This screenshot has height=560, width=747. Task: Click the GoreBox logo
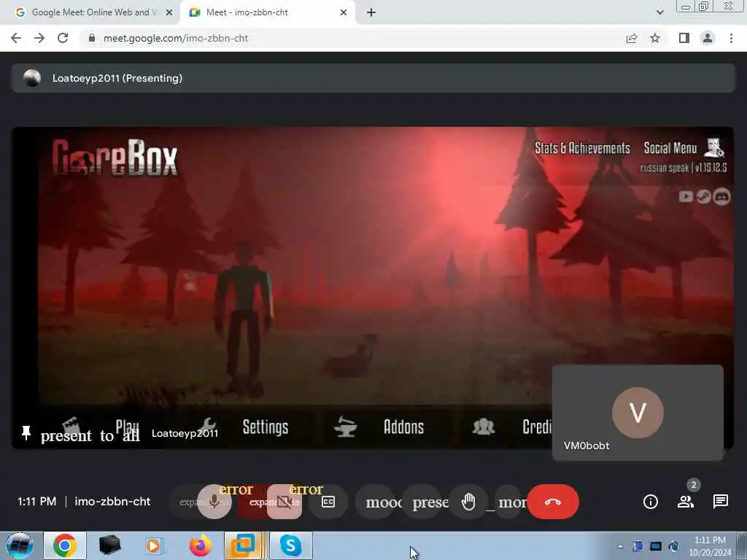[115, 157]
